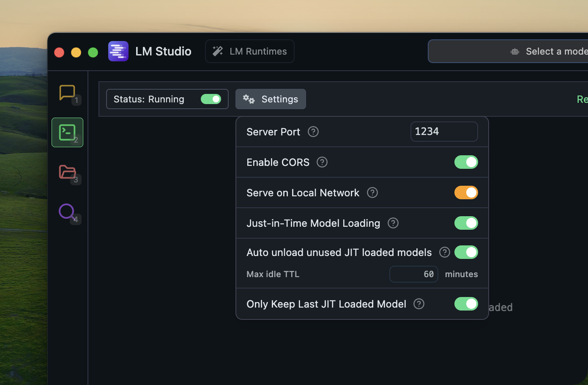Click the Just-in-Time Model Loading label
This screenshot has height=385, width=588.
coord(313,223)
